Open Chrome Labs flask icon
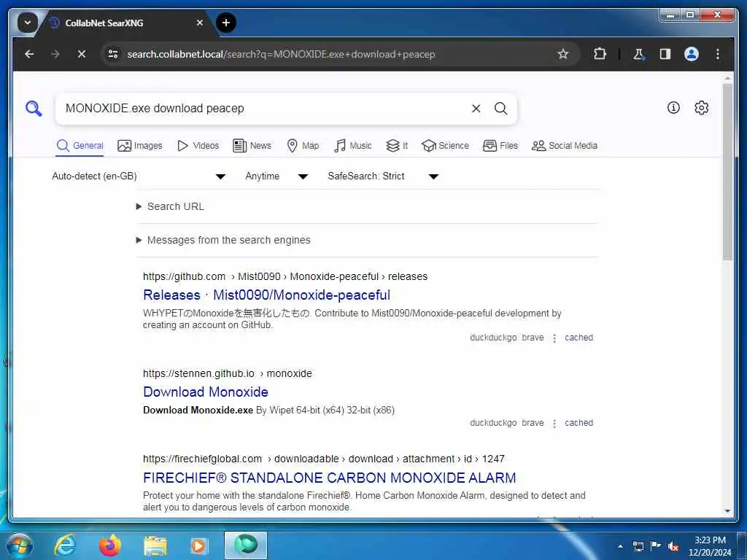The width and height of the screenshot is (747, 560). [x=638, y=54]
